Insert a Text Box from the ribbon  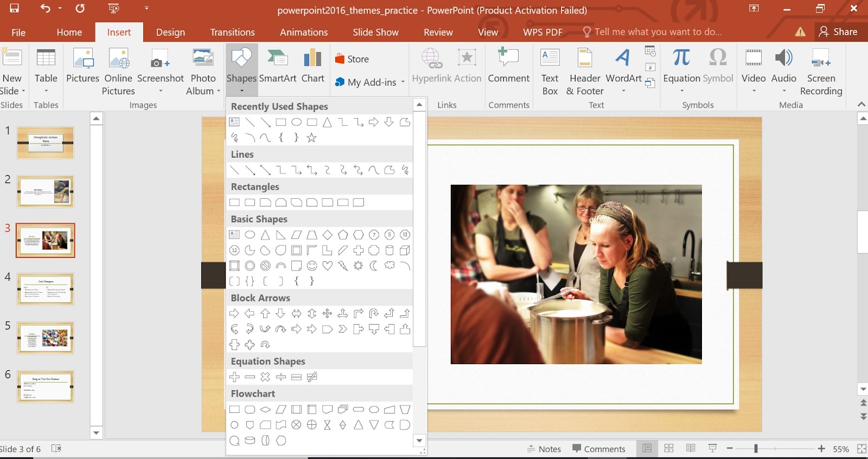[x=550, y=72]
